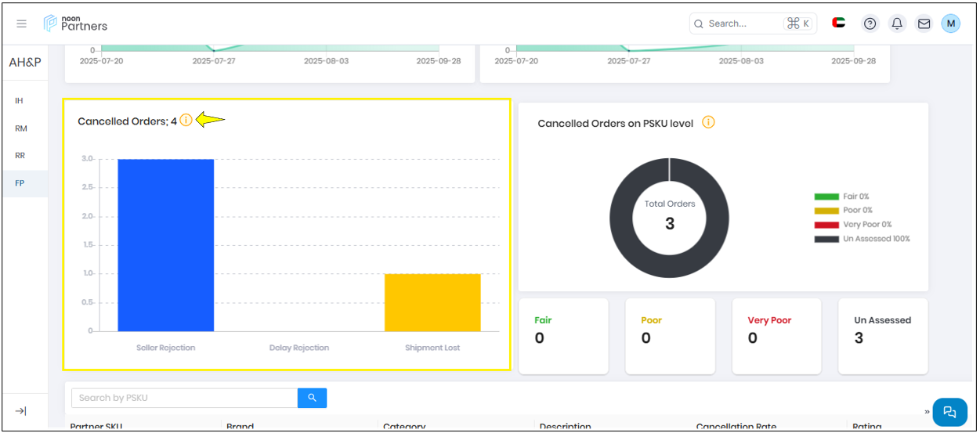Expand the sidebar with the arrow icon
Image resolution: width=980 pixels, height=433 pixels.
tap(21, 411)
